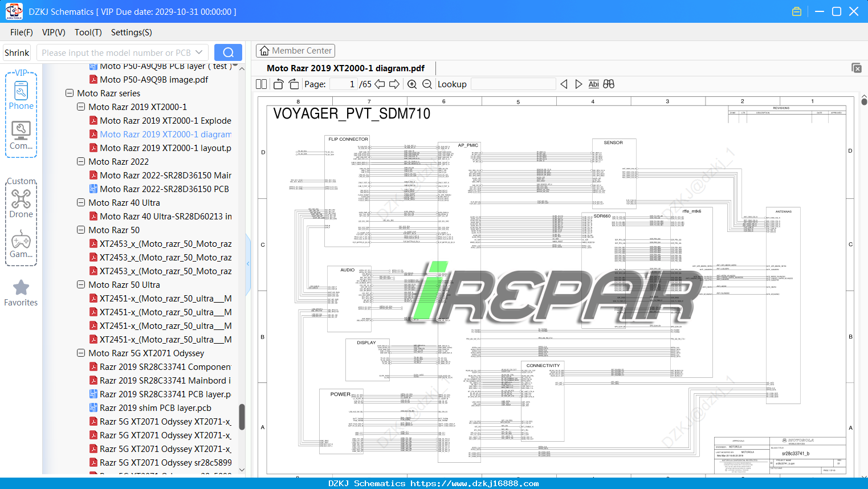Open the File(F) menu
This screenshot has width=868, height=489.
pyautogui.click(x=22, y=32)
